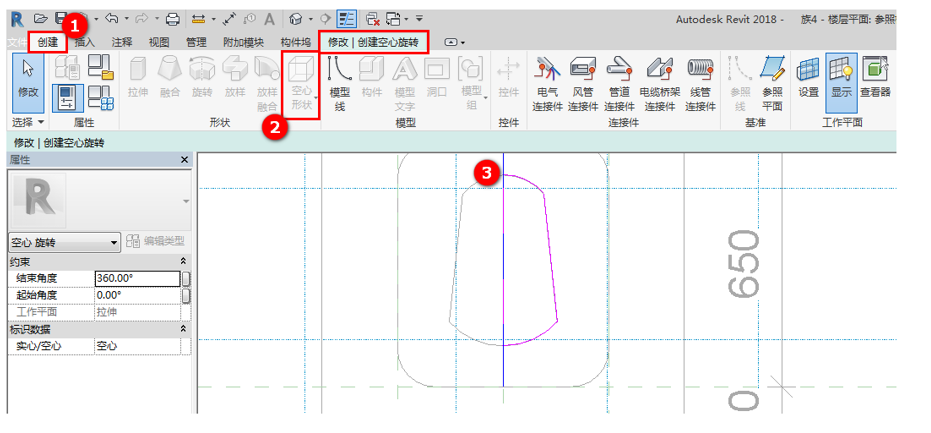Select the 拉伸 extrusion tool
This screenshot has width=931, height=433.
pyautogui.click(x=138, y=77)
